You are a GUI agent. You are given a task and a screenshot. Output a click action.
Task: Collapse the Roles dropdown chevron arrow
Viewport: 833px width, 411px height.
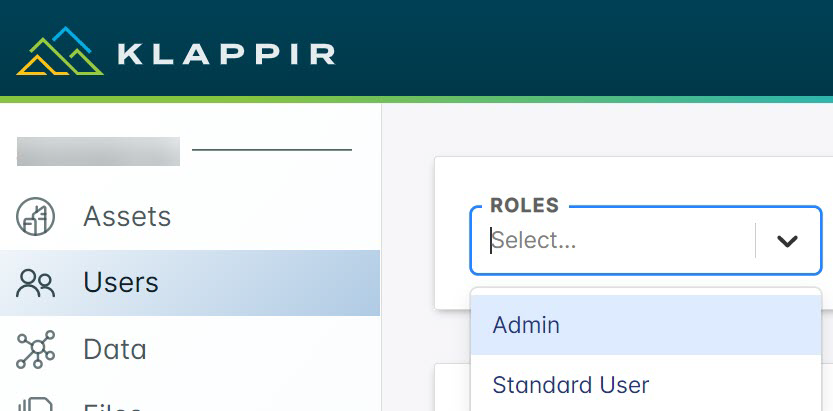click(787, 241)
